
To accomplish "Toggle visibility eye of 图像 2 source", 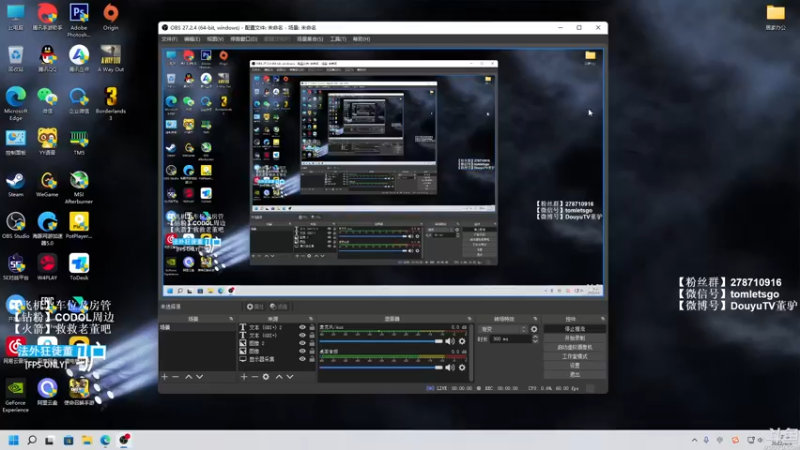I will [x=302, y=343].
